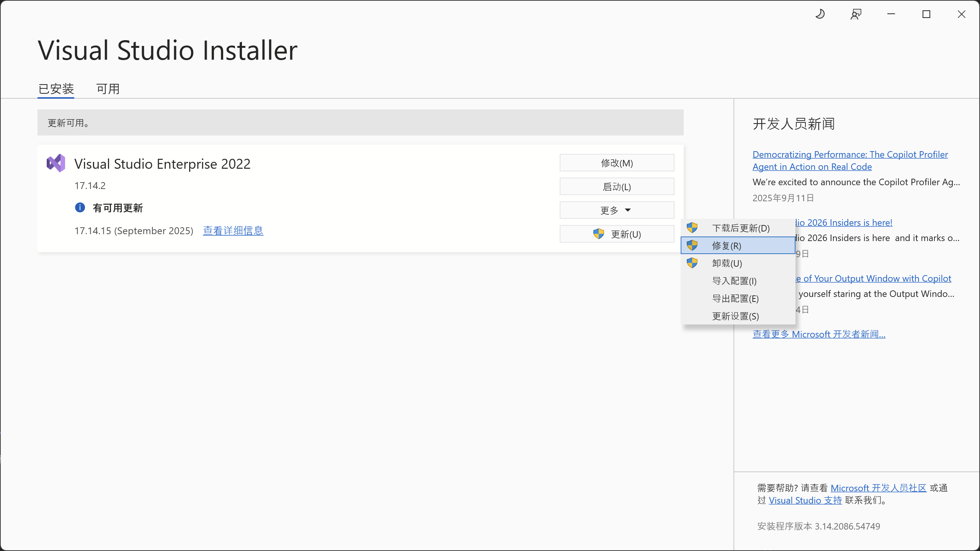Click the Visual Studio Enterprise 2022 product icon

[56, 163]
